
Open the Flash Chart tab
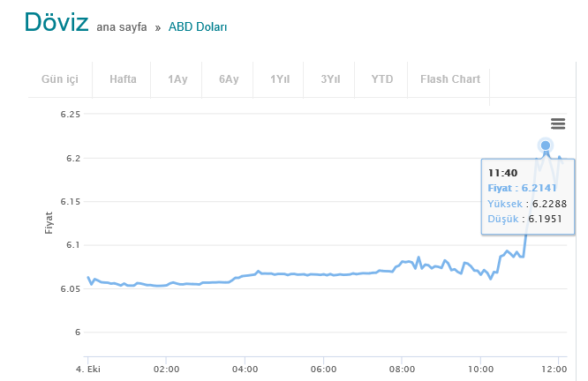(x=450, y=79)
